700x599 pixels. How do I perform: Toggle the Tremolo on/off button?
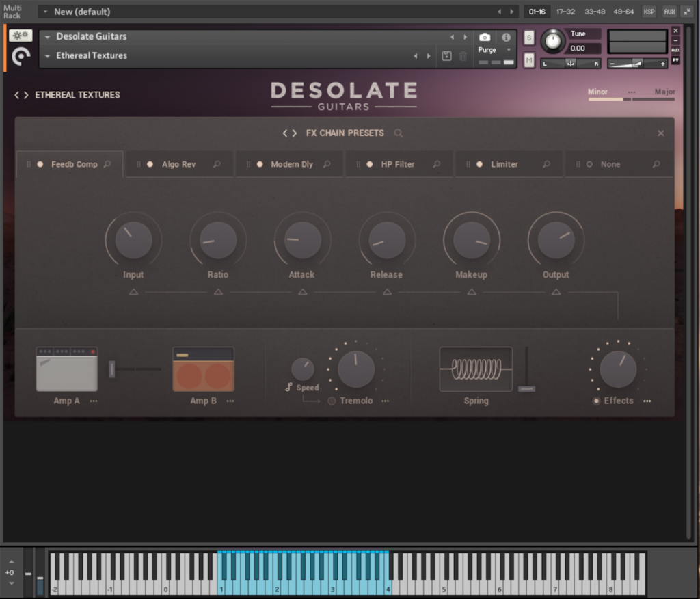[332, 401]
